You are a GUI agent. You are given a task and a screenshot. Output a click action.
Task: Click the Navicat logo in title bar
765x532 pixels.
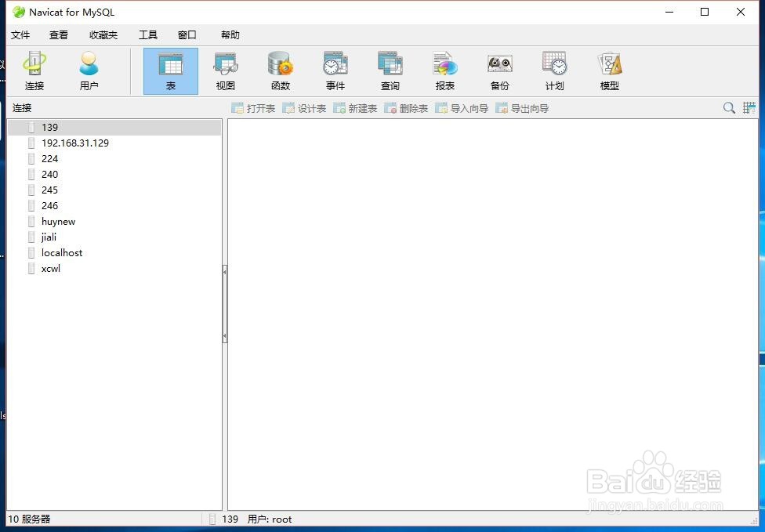point(19,13)
